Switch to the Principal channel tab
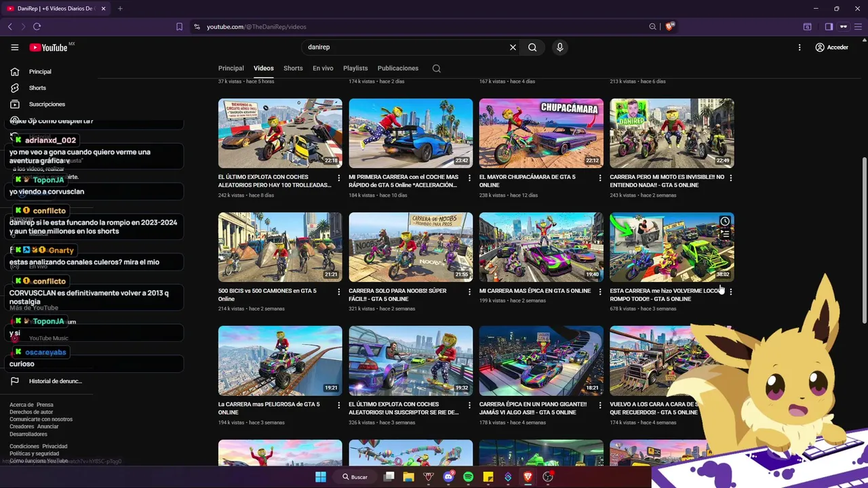868x488 pixels. (231, 68)
